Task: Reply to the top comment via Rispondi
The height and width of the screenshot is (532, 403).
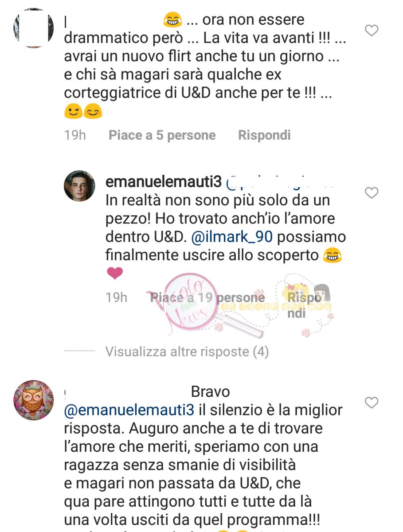Action: [264, 135]
